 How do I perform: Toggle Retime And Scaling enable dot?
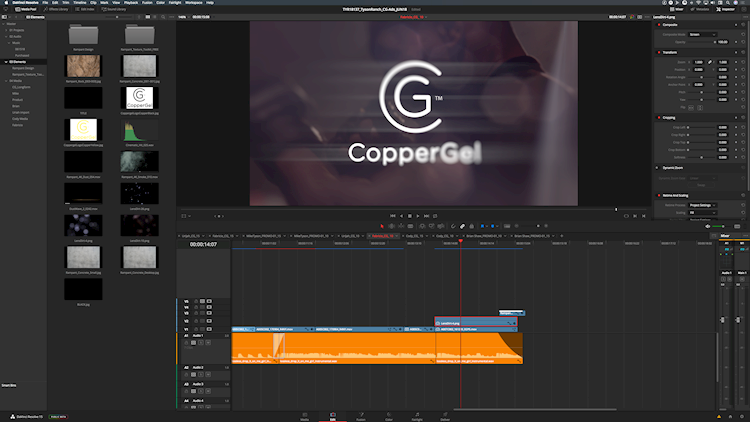(659, 195)
